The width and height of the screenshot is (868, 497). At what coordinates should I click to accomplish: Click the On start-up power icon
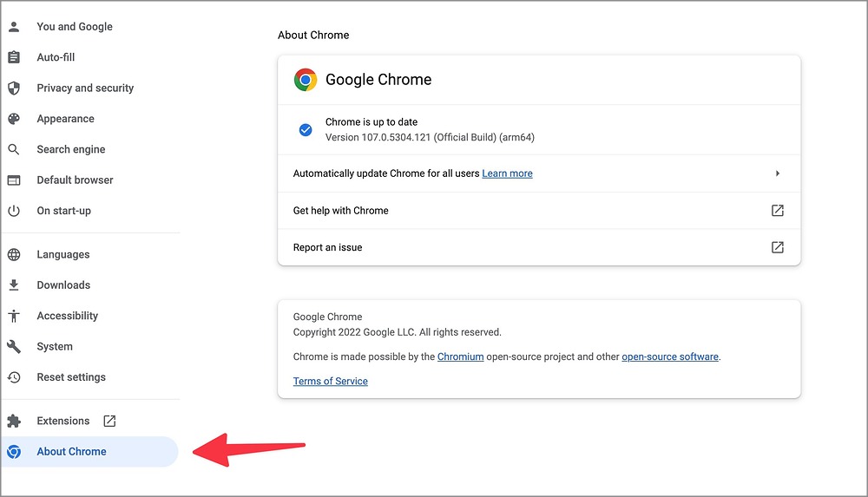point(14,211)
